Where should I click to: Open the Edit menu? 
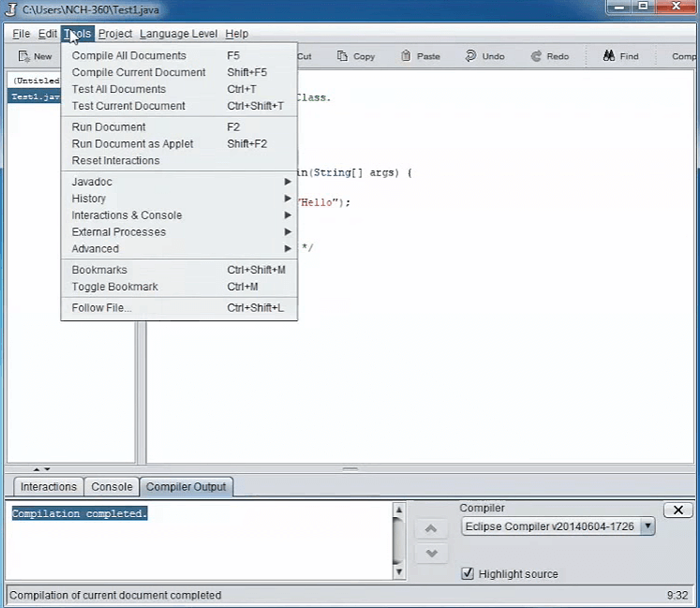pyautogui.click(x=47, y=34)
